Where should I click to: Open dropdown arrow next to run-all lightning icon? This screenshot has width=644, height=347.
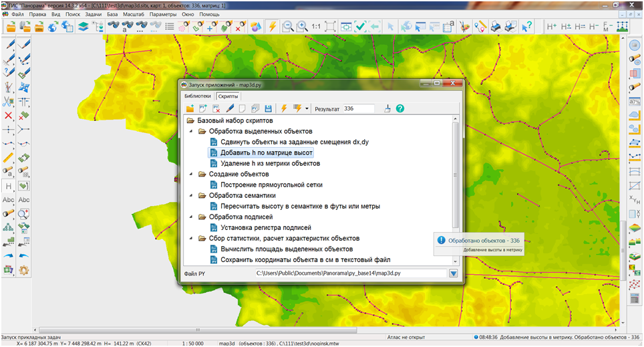point(307,108)
